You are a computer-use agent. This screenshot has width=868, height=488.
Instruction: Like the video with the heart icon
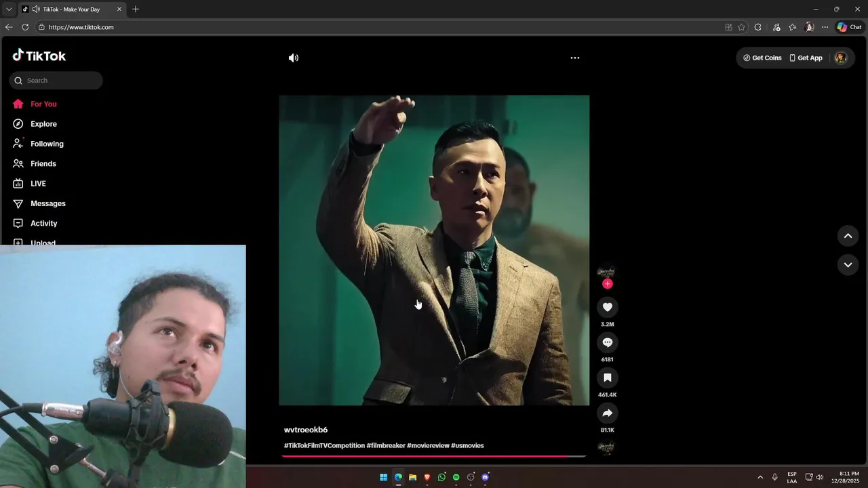click(x=608, y=308)
